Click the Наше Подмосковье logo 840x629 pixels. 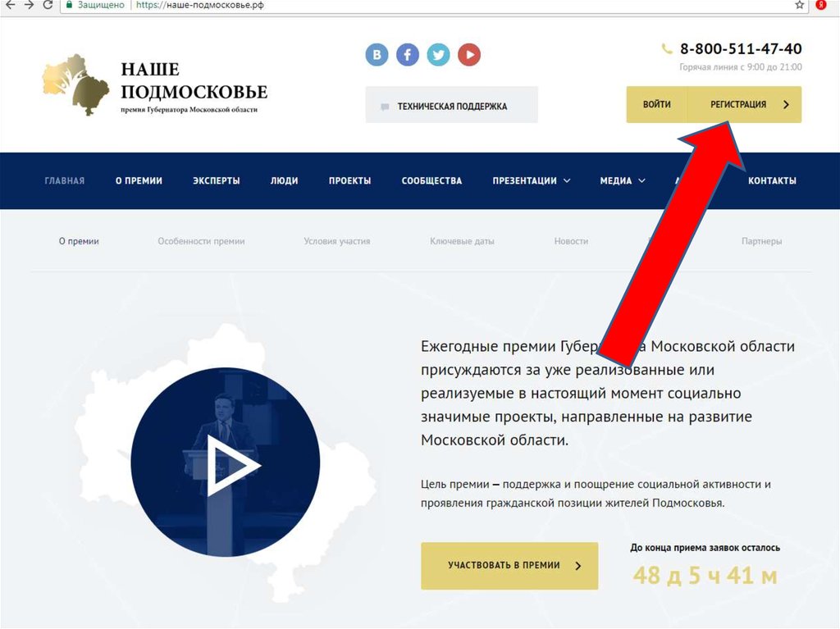pos(154,85)
